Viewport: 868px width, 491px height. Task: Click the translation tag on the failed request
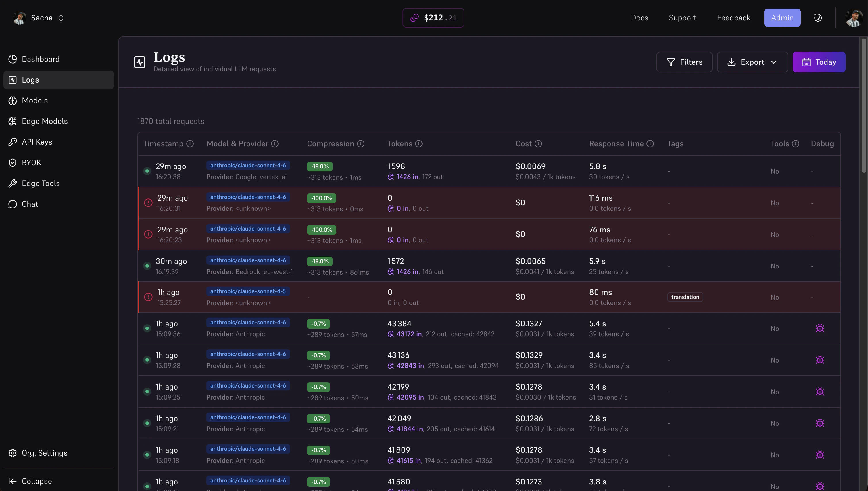tap(685, 297)
